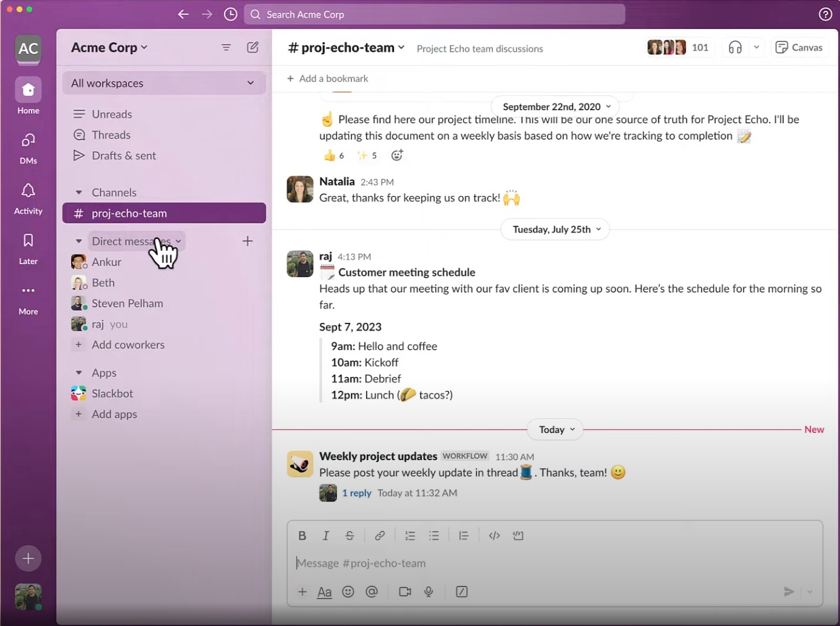Image resolution: width=840 pixels, height=626 pixels.
Task: Record an audio clip with microphone
Action: point(428,591)
